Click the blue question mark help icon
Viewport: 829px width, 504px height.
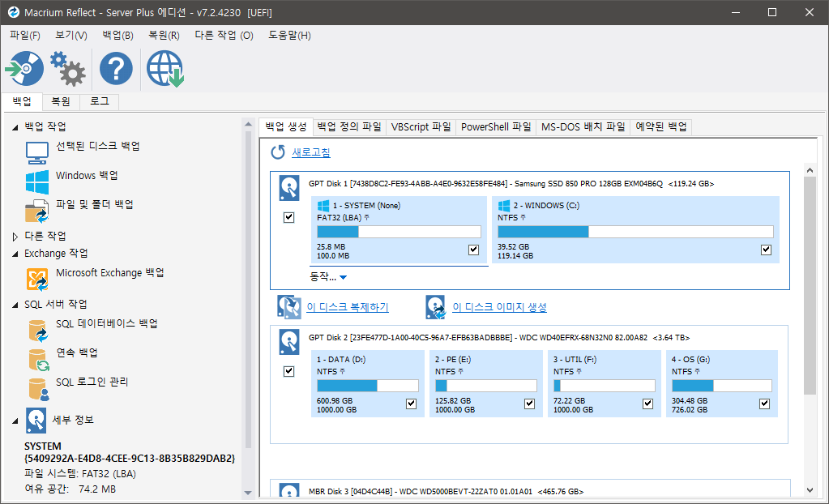point(117,68)
